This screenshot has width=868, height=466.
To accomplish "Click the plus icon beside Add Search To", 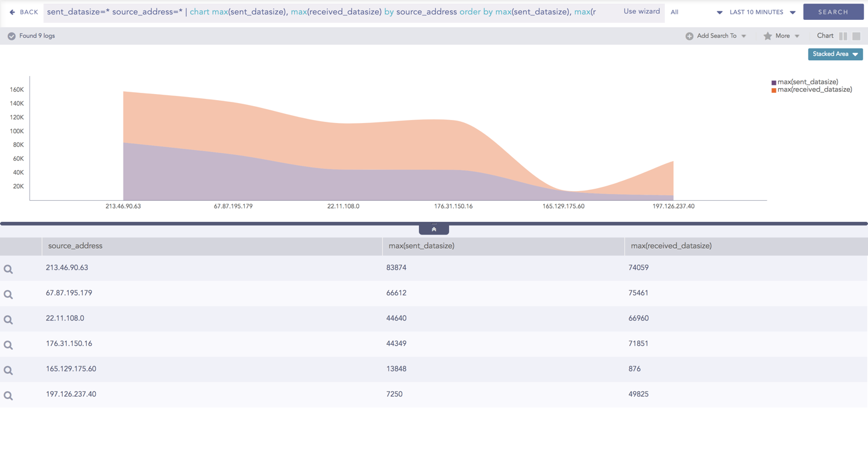I will (x=689, y=36).
